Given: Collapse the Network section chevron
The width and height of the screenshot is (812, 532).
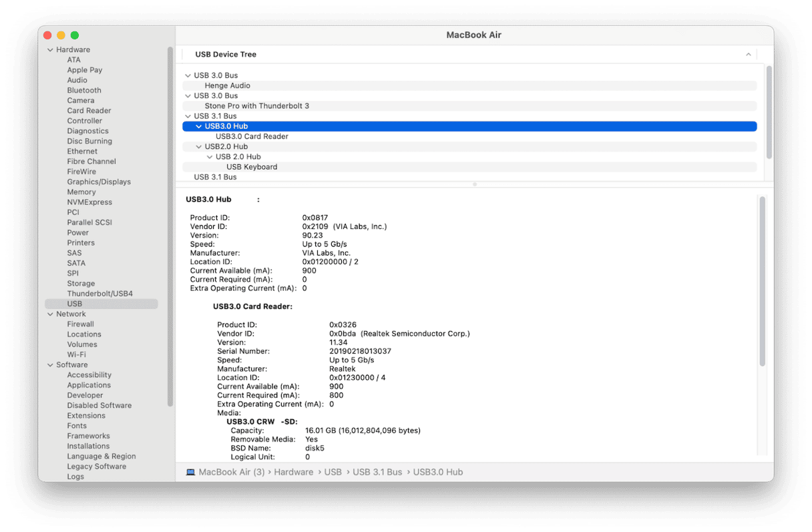Looking at the screenshot, I should [x=50, y=314].
